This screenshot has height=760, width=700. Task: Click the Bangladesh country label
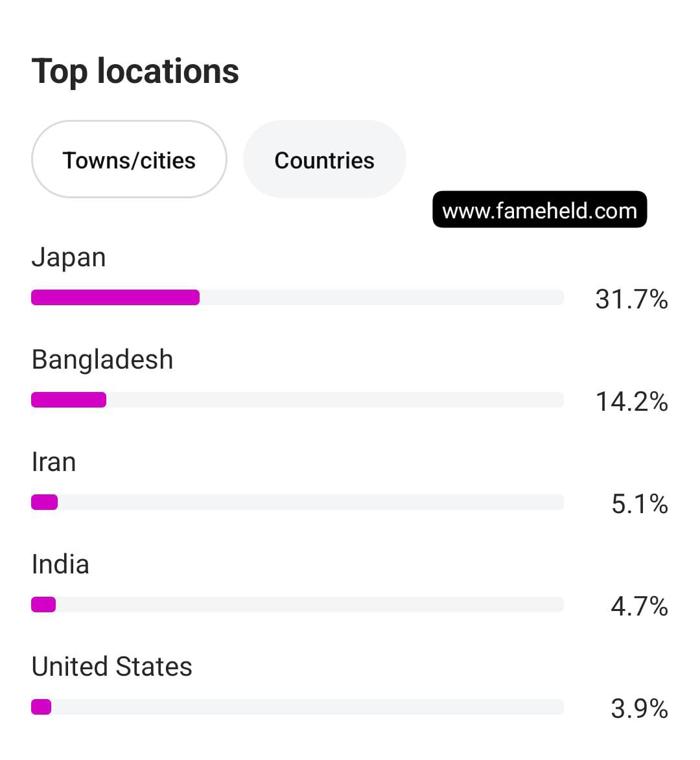click(102, 360)
